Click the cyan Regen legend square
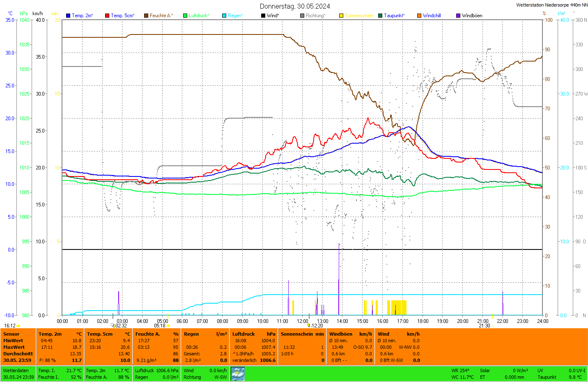Viewport: 588px width, 382px height. tap(224, 16)
